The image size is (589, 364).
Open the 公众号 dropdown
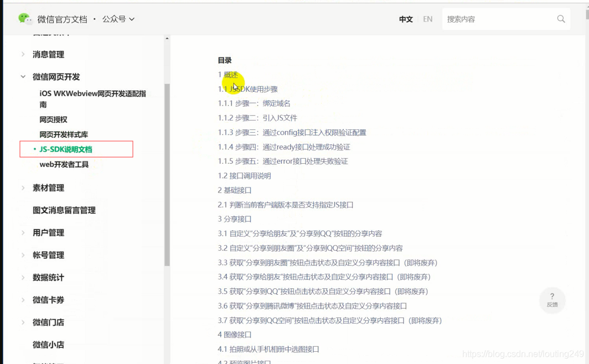coord(118,19)
